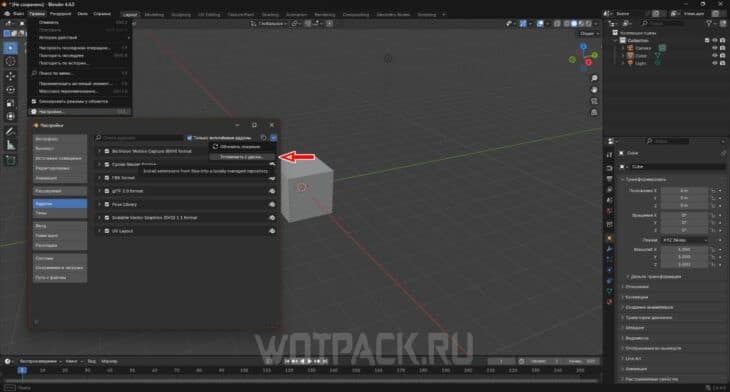Select the Rotate tool in toolbar
Viewport: 730px width, 392px height.
point(10,89)
